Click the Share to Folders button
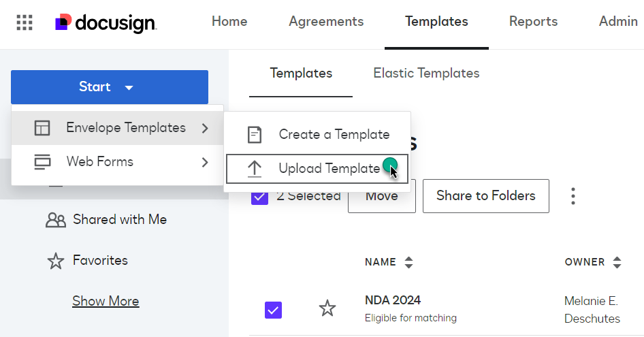644x337 pixels. [x=485, y=196]
